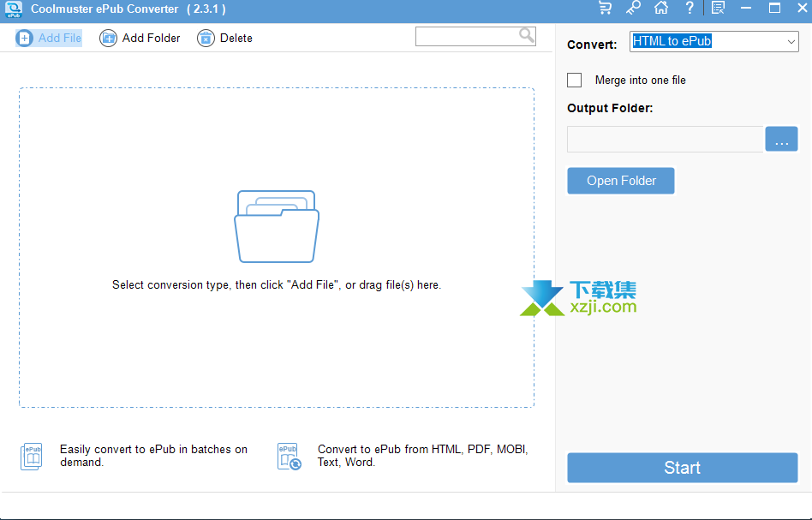Screen dimensions: 812x520
Task: Click inside the search text box
Action: tap(466, 36)
